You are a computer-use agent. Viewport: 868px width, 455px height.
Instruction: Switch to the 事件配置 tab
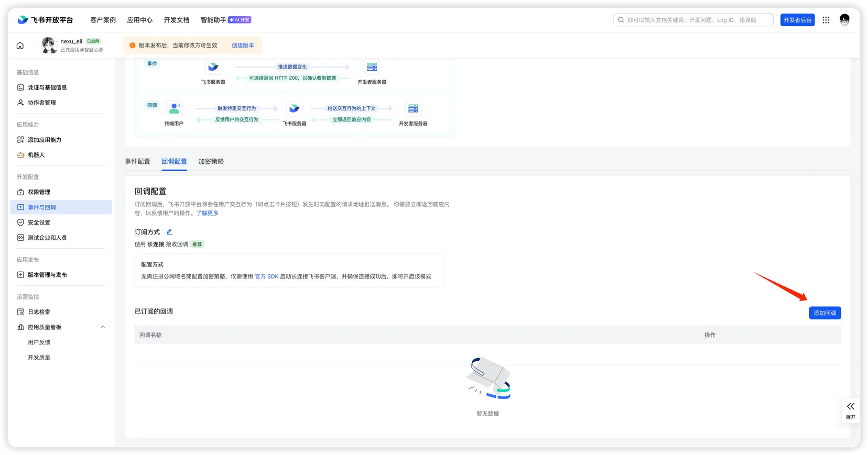(137, 161)
